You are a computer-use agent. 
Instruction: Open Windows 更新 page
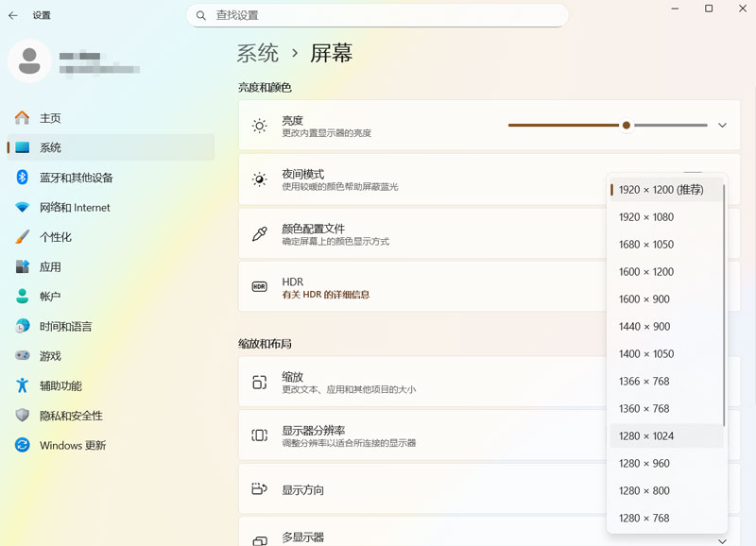click(x=72, y=446)
